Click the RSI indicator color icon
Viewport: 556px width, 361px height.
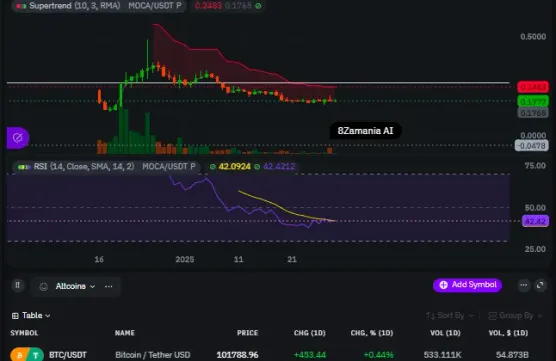[x=24, y=167]
